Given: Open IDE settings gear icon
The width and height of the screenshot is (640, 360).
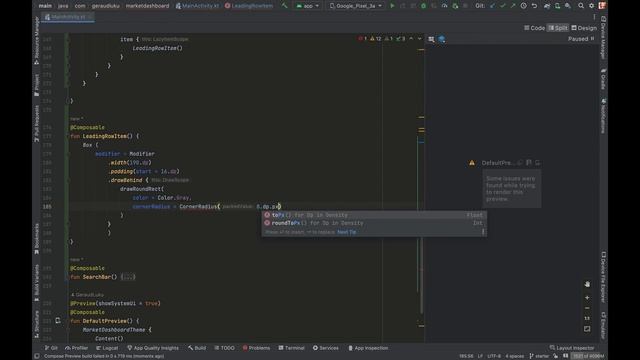Looking at the screenshot, I should (591, 6).
